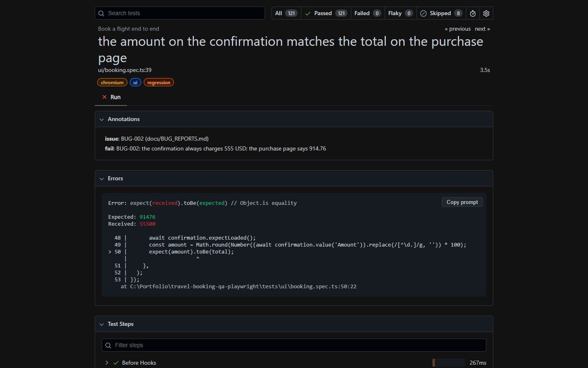Click the stack trace file path line

coord(238,287)
